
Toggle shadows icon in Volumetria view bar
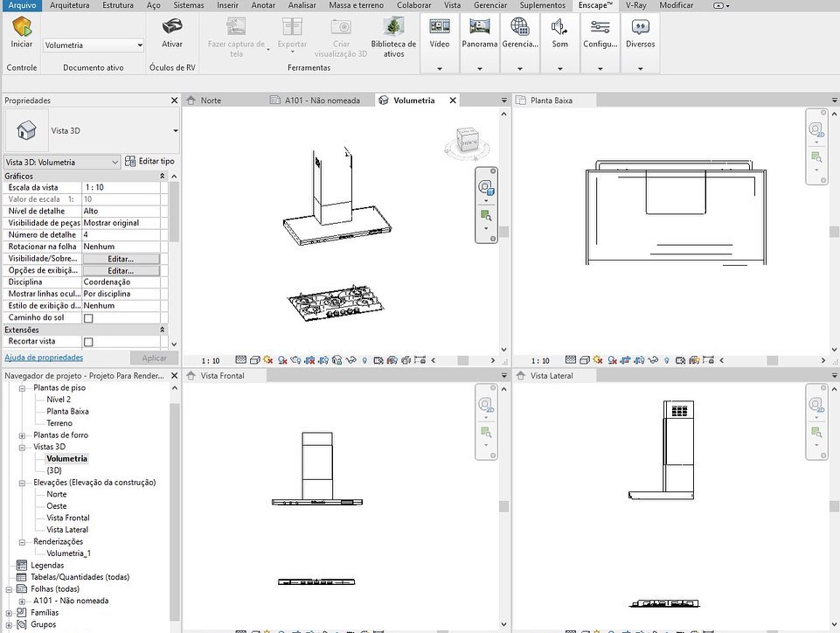pos(282,360)
